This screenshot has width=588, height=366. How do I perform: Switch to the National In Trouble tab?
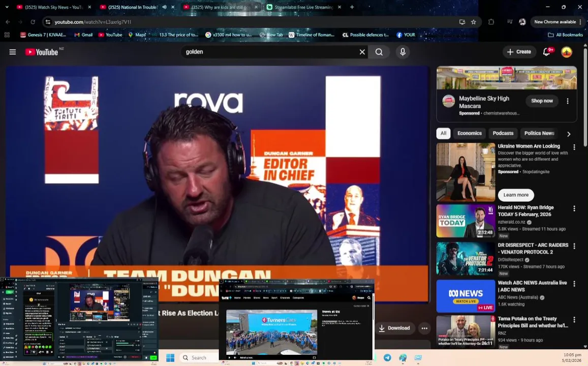pos(129,7)
